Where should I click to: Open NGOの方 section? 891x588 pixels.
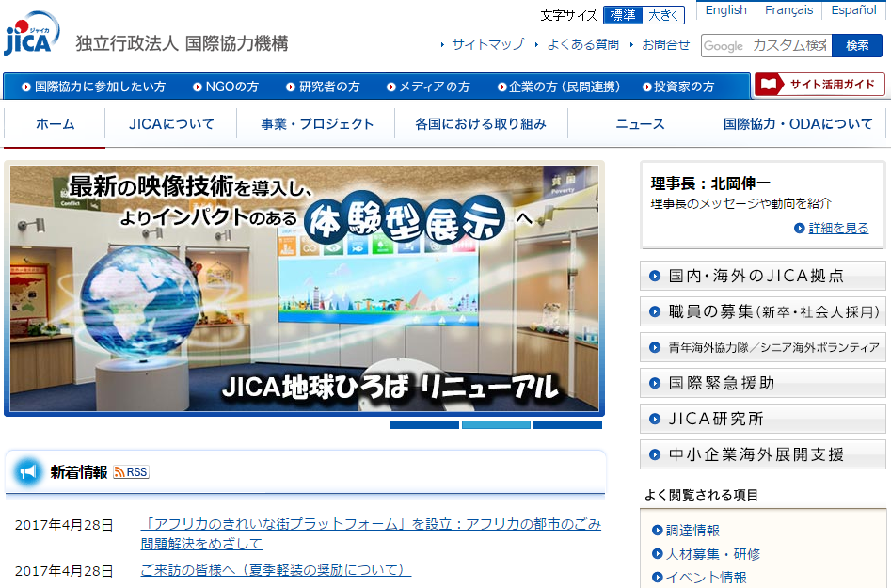coord(226,87)
